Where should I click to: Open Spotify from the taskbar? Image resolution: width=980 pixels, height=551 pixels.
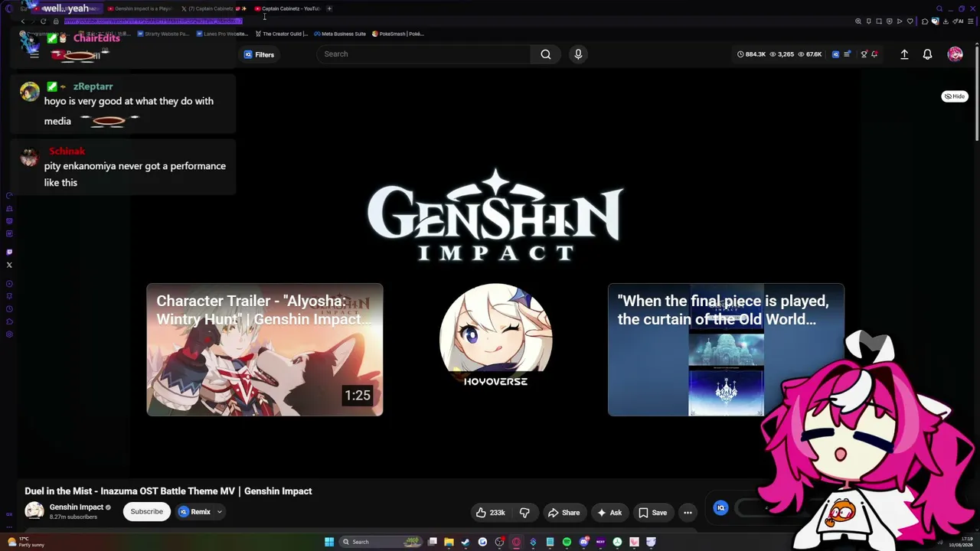[567, 542]
